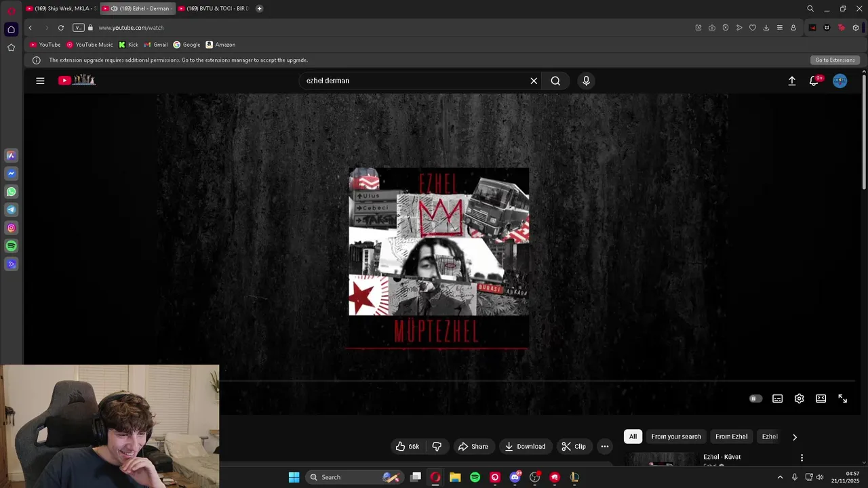
Task: Open ad blocker shield icon
Action: (x=726, y=28)
